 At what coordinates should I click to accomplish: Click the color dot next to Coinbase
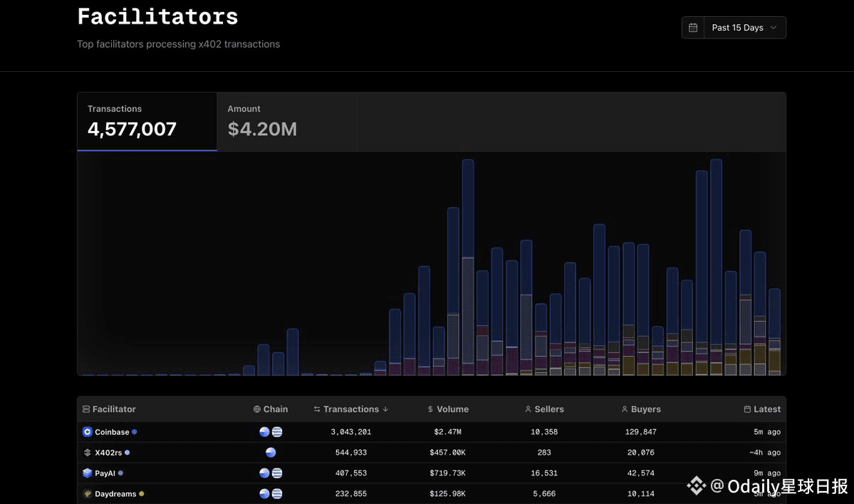coord(135,432)
